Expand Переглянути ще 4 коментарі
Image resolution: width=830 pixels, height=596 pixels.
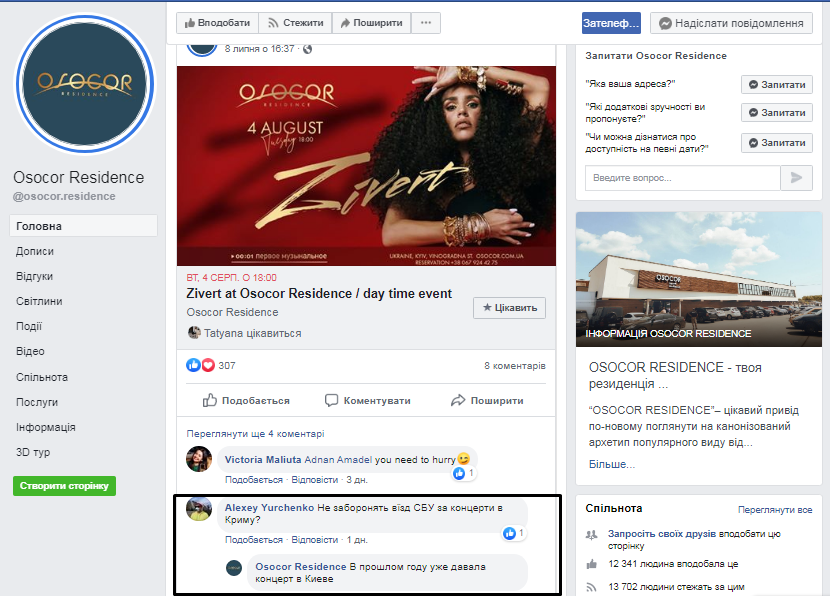point(255,434)
